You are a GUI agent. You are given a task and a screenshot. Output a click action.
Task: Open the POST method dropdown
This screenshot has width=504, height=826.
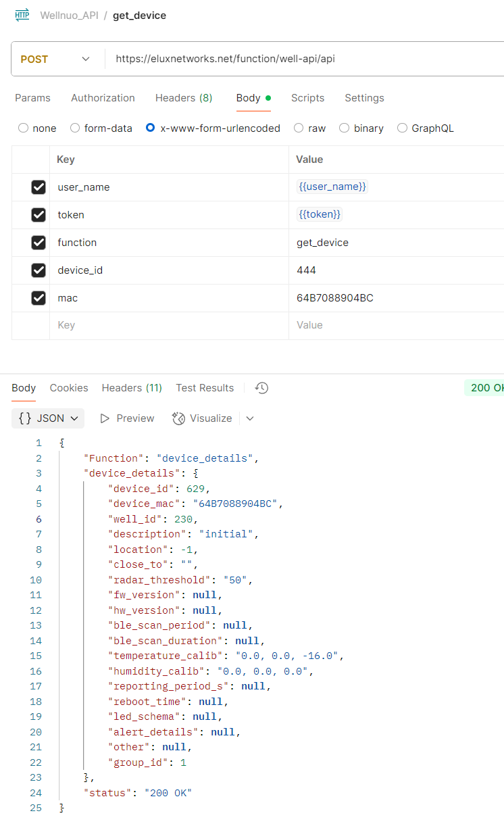click(57, 59)
